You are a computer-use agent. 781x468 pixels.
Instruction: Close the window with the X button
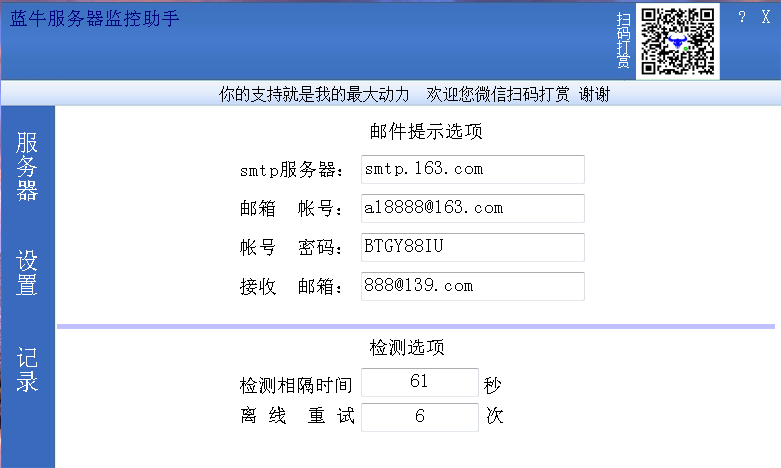pos(766,17)
